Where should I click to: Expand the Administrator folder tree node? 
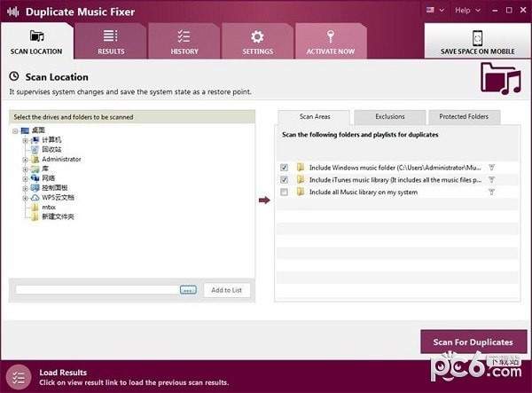point(26,159)
